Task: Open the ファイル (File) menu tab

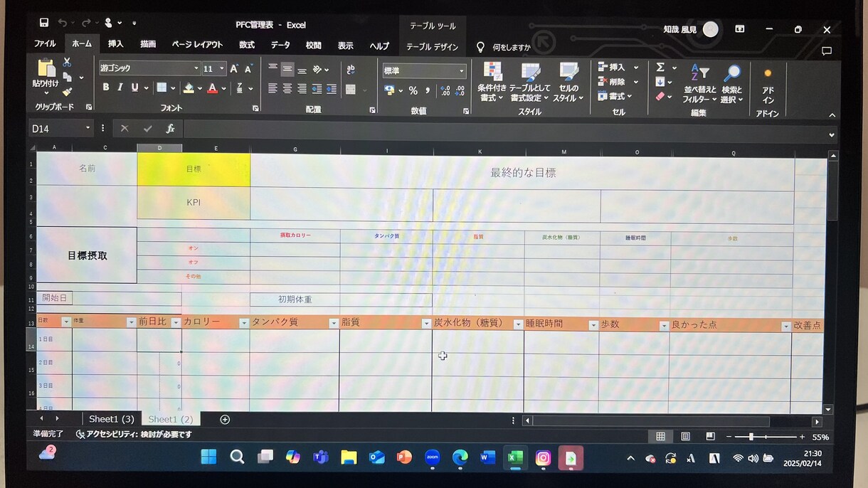Action: pos(45,44)
